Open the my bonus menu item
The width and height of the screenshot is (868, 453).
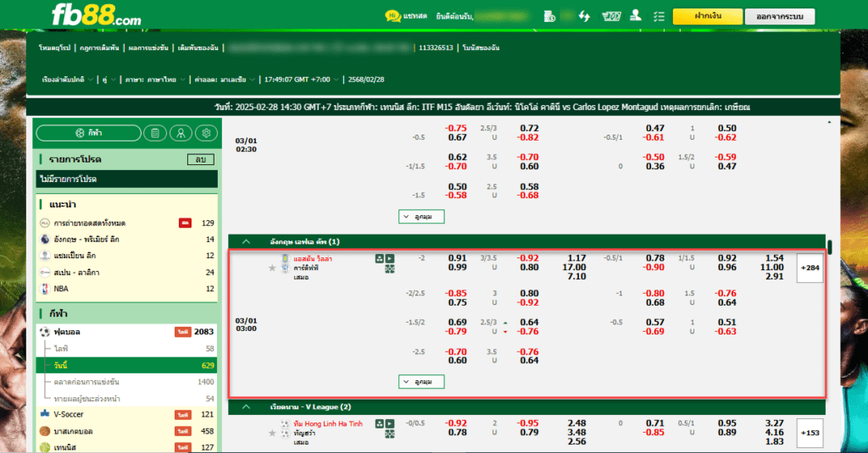click(481, 48)
